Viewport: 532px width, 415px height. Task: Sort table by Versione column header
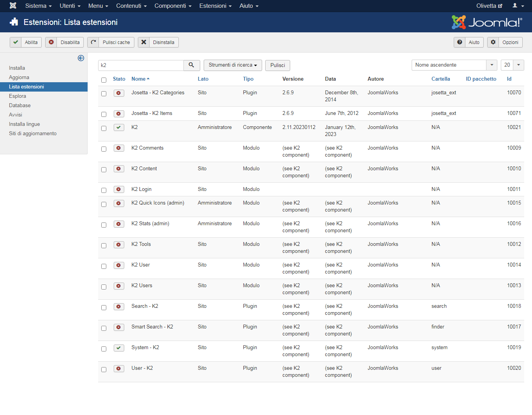point(292,79)
